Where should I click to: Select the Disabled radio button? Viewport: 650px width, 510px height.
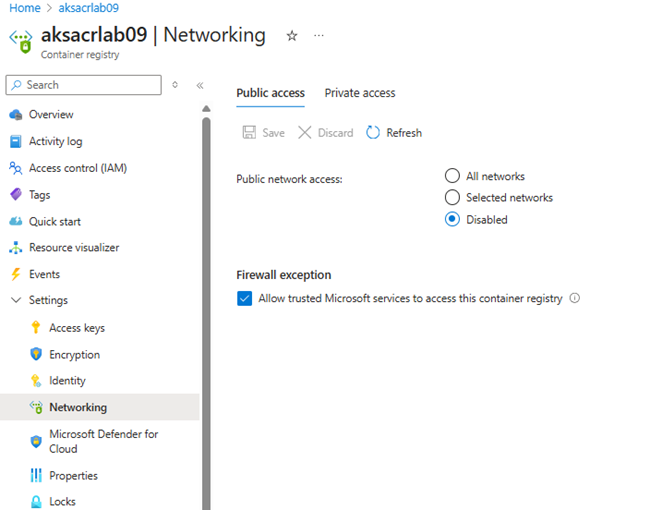click(x=452, y=219)
